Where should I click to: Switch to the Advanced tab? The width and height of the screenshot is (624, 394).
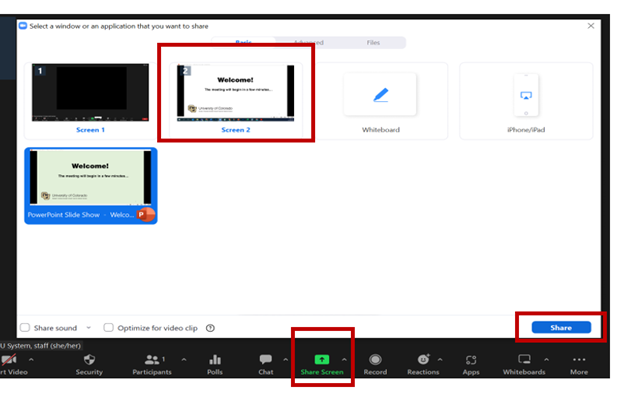click(x=309, y=43)
